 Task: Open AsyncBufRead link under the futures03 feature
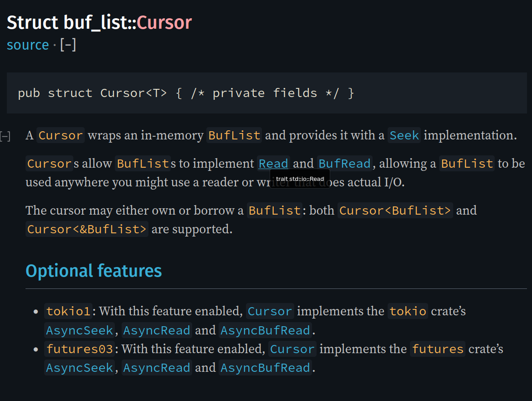265,368
